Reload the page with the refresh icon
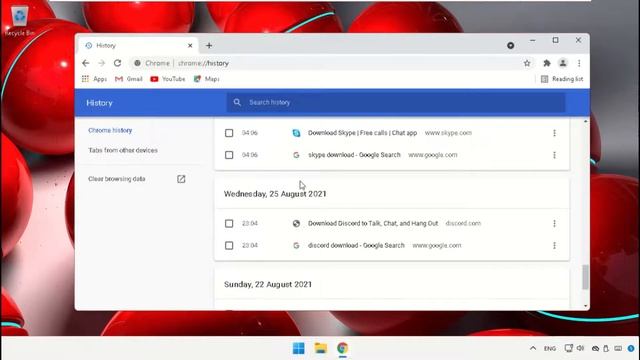 pyautogui.click(x=118, y=63)
